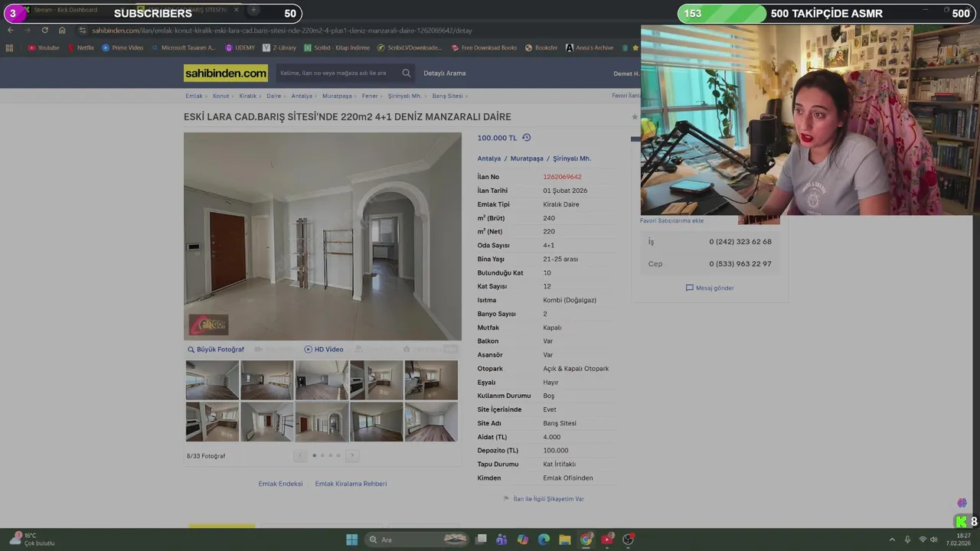Open the Prime Video bookmark
Viewport: 980px width, 551px height.
(x=122, y=47)
